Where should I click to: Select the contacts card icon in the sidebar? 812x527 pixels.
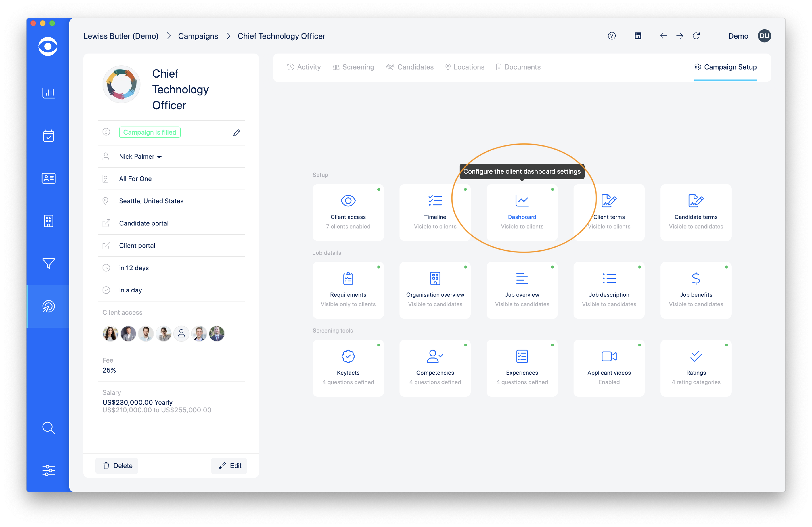coord(48,178)
